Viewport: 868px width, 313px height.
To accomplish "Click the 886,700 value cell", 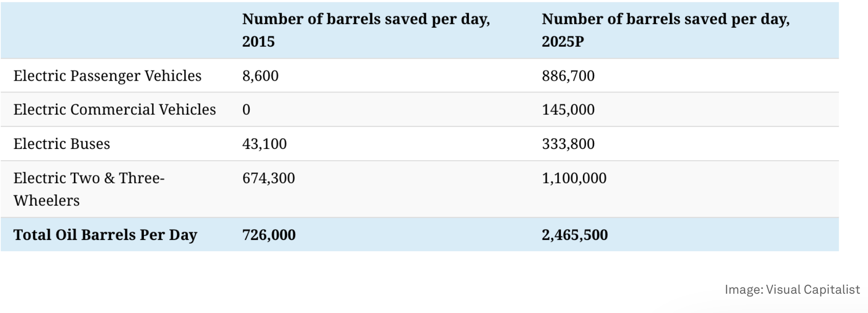I will (568, 76).
